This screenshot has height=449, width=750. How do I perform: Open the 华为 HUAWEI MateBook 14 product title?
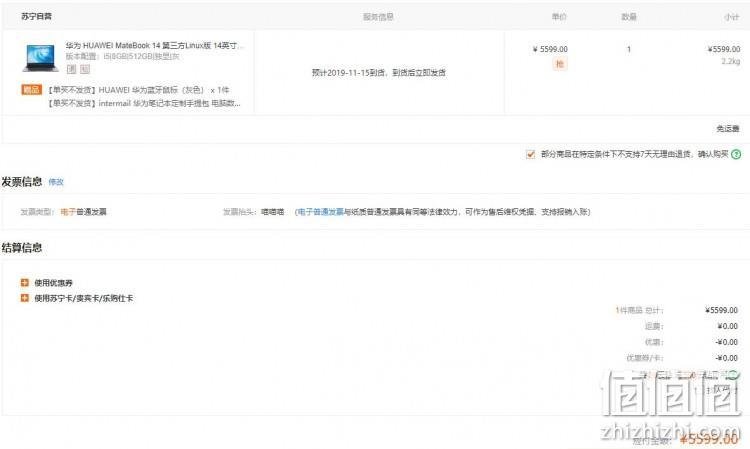pos(154,45)
